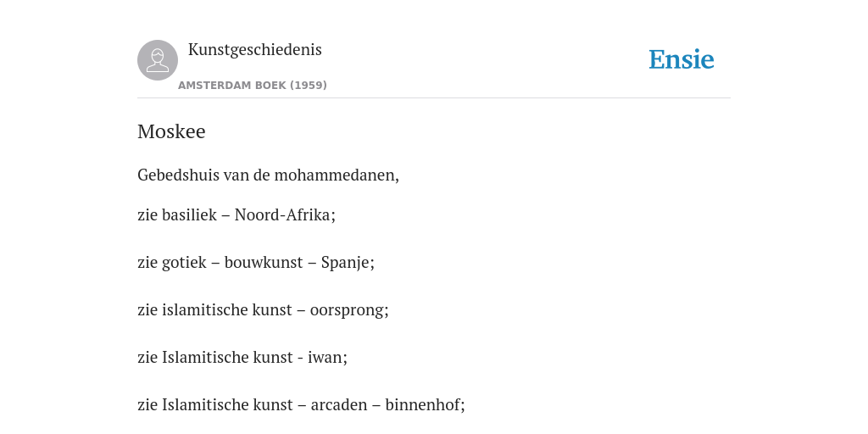
Task: Select the Noord-Afrika reference
Action: tap(285, 214)
